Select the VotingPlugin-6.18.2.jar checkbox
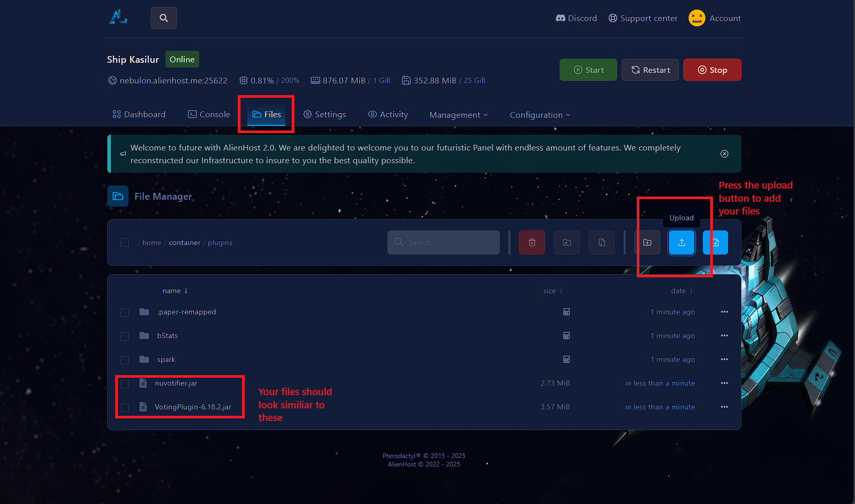This screenshot has height=504, width=855. pos(125,408)
